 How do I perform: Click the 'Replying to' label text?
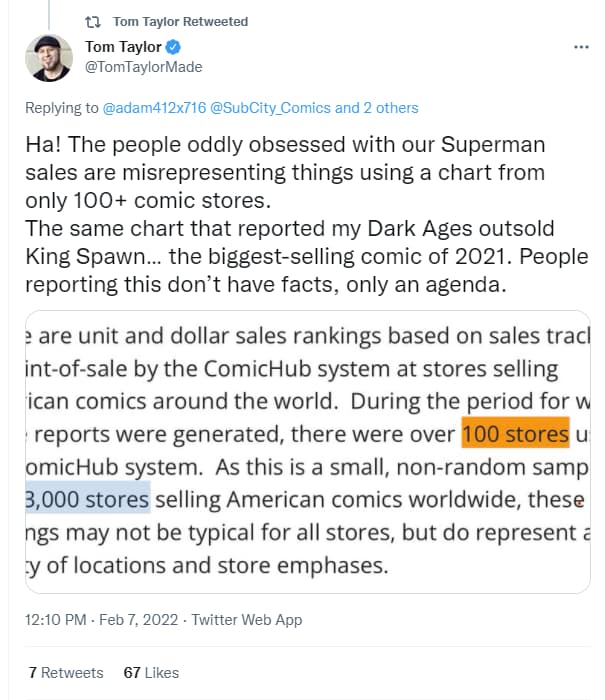coord(62,108)
